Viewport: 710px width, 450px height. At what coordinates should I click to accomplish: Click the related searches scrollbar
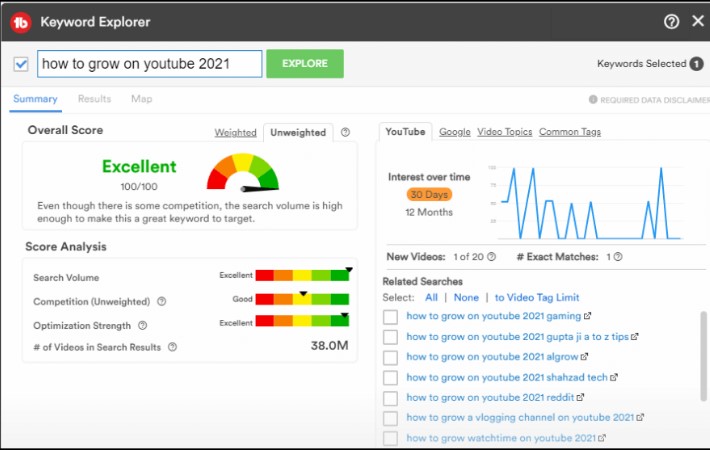(x=703, y=356)
